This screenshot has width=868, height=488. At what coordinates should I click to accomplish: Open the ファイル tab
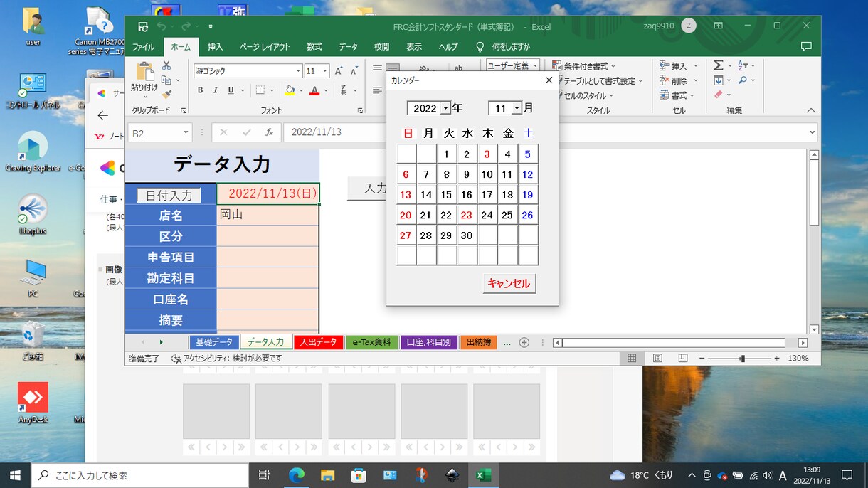coord(143,47)
